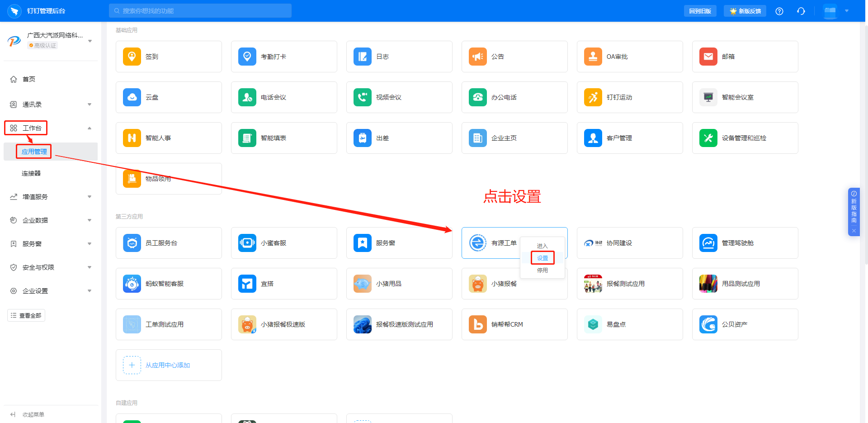Click the page vertical scrollbar

pyautogui.click(x=866, y=145)
